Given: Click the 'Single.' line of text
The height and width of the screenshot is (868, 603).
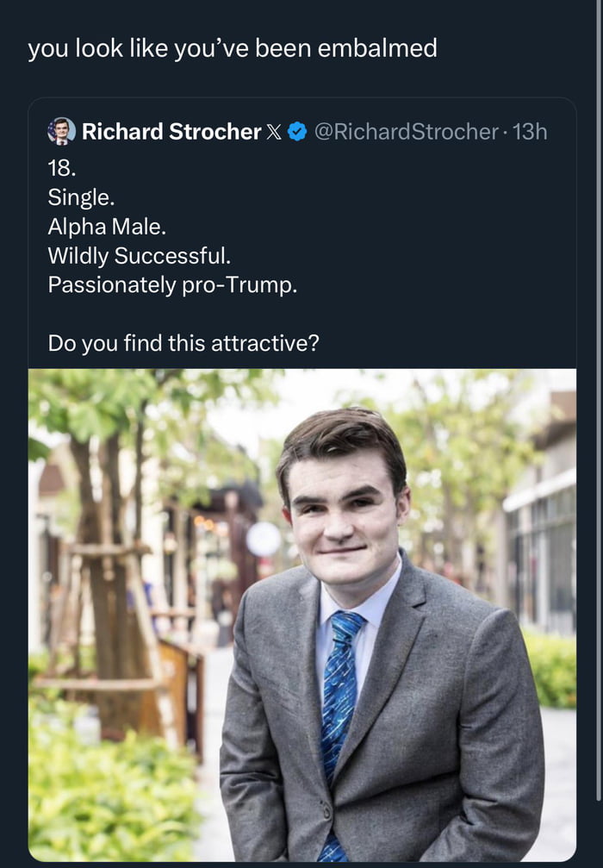Looking at the screenshot, I should (81, 197).
